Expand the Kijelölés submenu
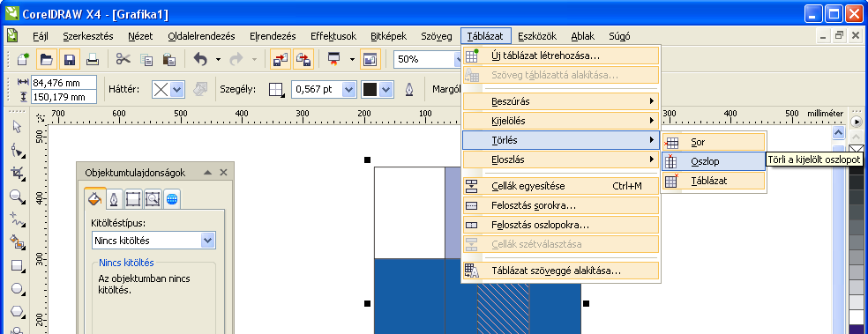Screen dimensions: 868x334 pyautogui.click(x=561, y=121)
